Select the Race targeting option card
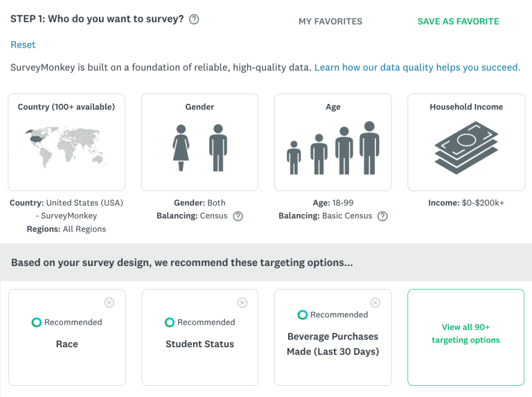 click(x=66, y=337)
